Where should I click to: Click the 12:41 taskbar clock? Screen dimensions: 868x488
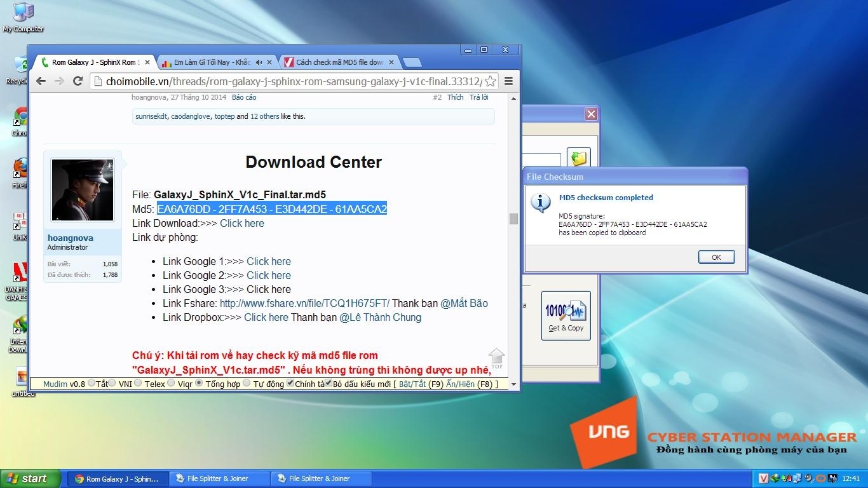click(850, 478)
